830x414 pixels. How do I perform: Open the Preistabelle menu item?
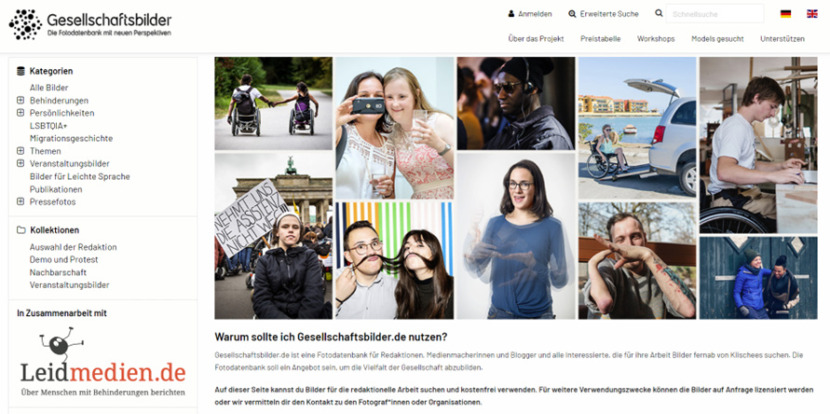(x=600, y=39)
